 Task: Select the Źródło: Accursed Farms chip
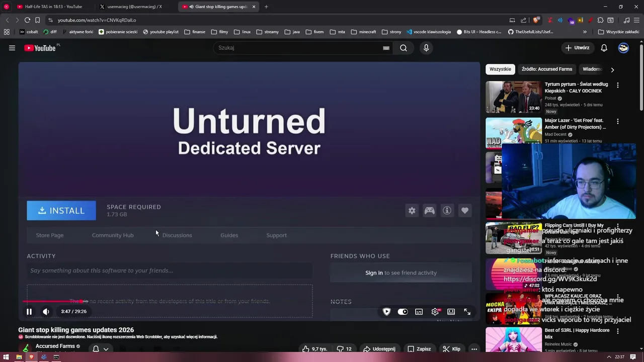[x=547, y=69]
